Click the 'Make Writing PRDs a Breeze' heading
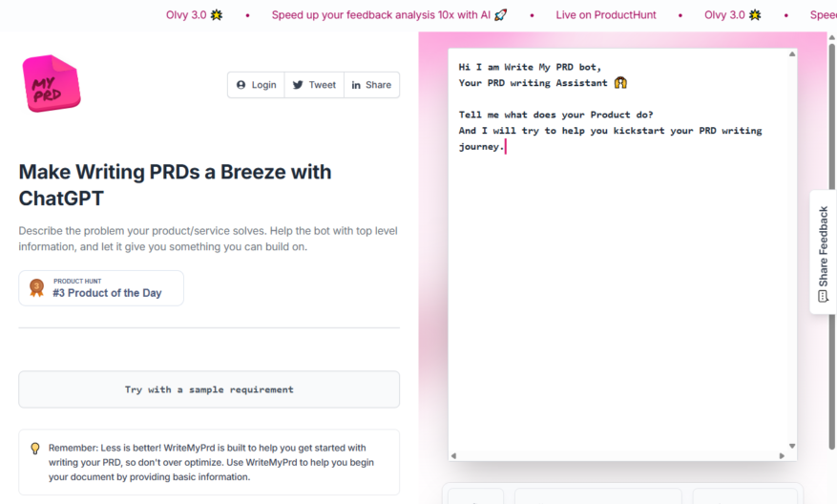Viewport: 837px width, 504px height. (x=175, y=185)
